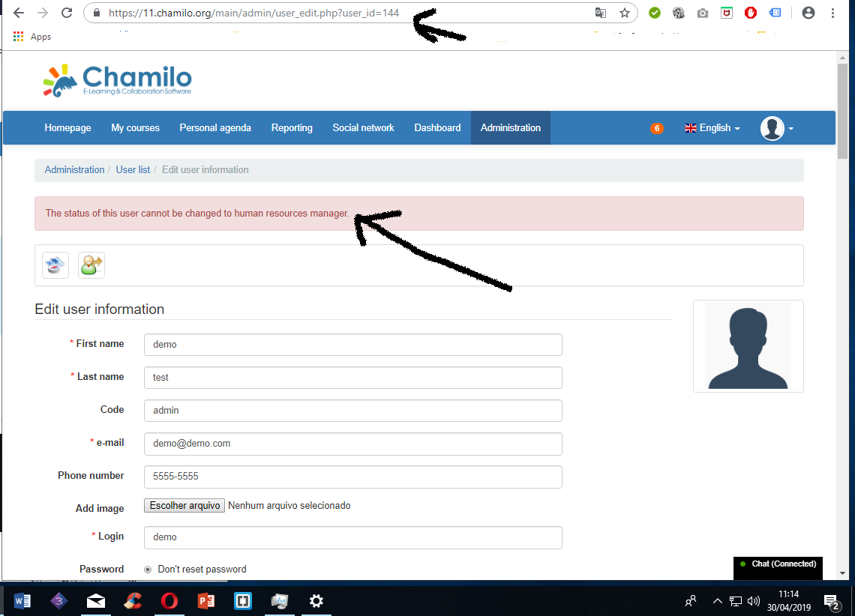The width and height of the screenshot is (855, 616).
Task: Open the AdBlock stop-hand extension icon
Action: pyautogui.click(x=751, y=13)
